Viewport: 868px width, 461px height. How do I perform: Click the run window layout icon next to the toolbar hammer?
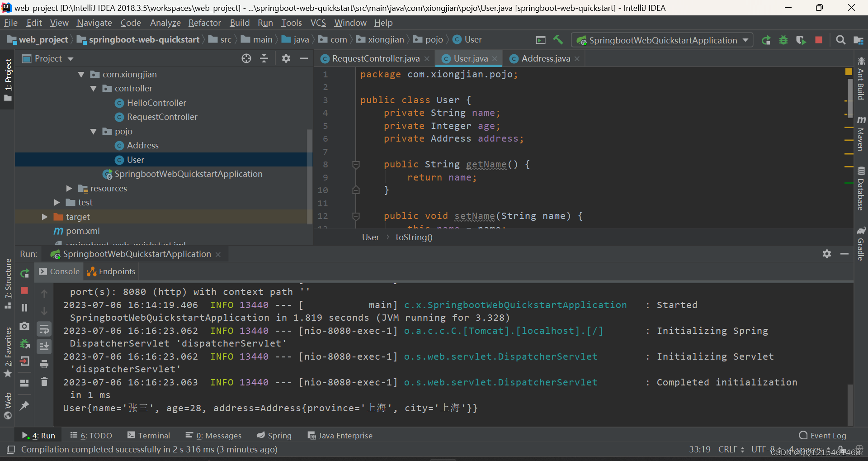click(541, 40)
